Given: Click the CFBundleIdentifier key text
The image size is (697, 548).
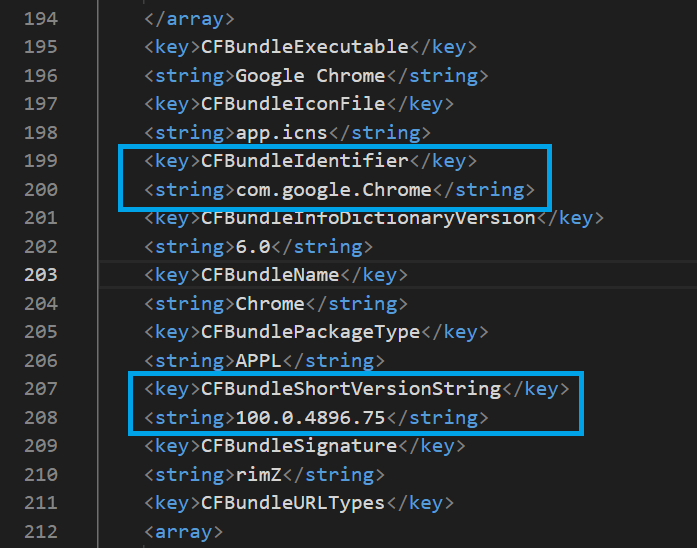Looking at the screenshot, I should point(304,160).
